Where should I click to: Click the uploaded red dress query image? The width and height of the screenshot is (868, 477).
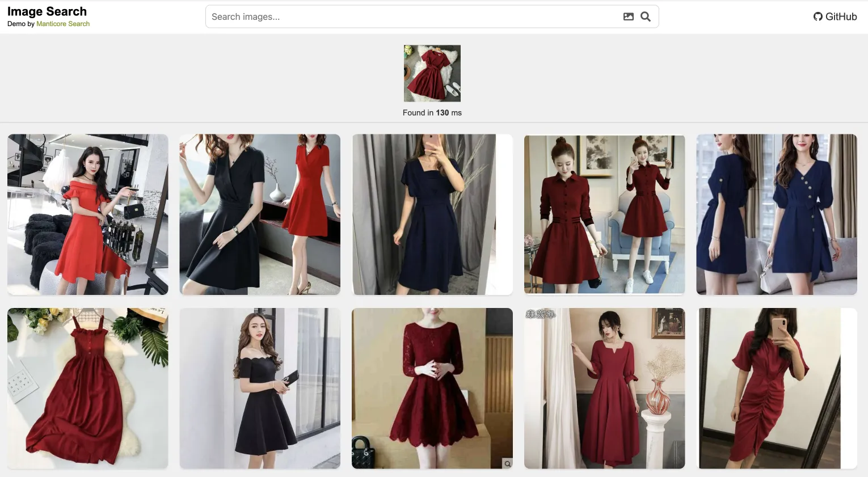tap(432, 73)
